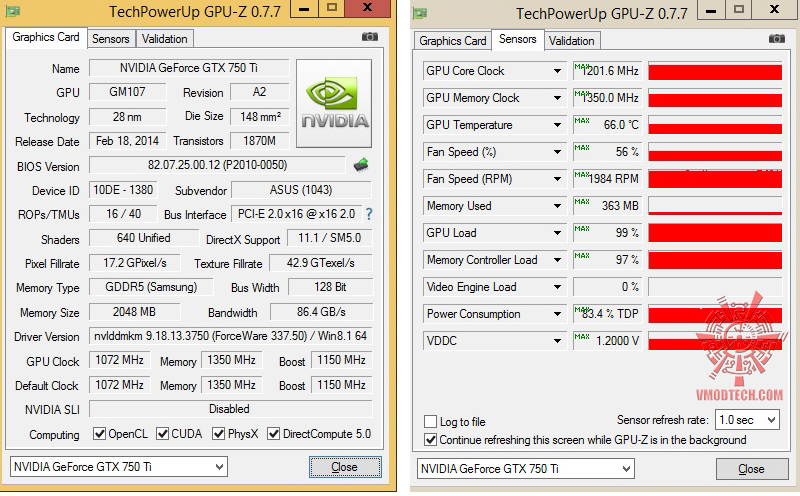800x496 pixels.
Task: Open the VDDC sensor dropdown
Action: coord(557,341)
